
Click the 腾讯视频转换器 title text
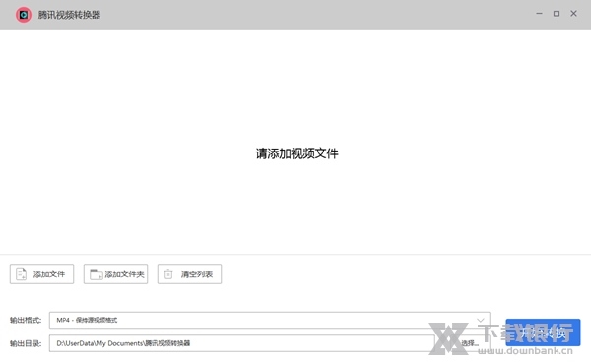(69, 15)
